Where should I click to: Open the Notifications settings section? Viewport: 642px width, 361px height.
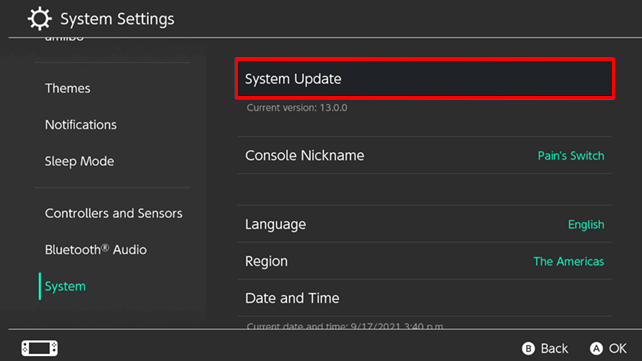pyautogui.click(x=81, y=124)
